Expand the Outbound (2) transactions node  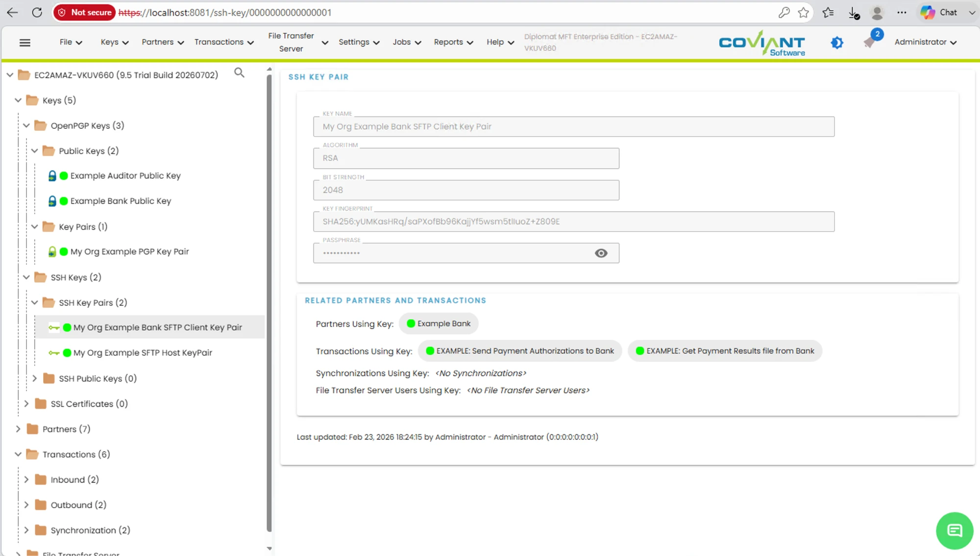tap(26, 505)
